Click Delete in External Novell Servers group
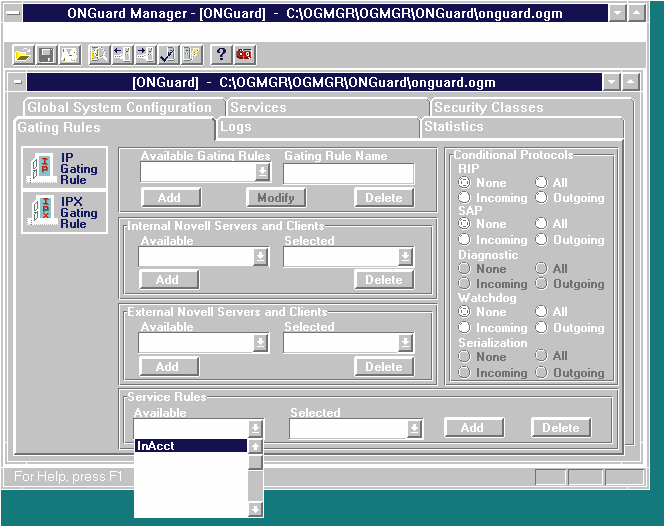 coord(384,366)
